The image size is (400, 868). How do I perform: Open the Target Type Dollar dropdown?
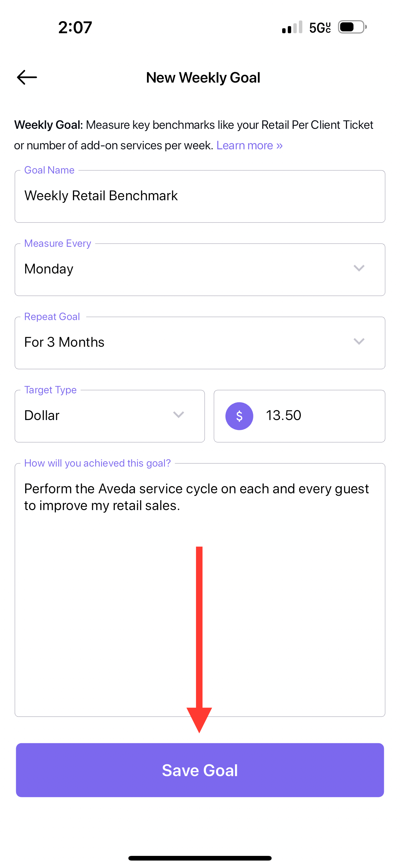tap(110, 416)
